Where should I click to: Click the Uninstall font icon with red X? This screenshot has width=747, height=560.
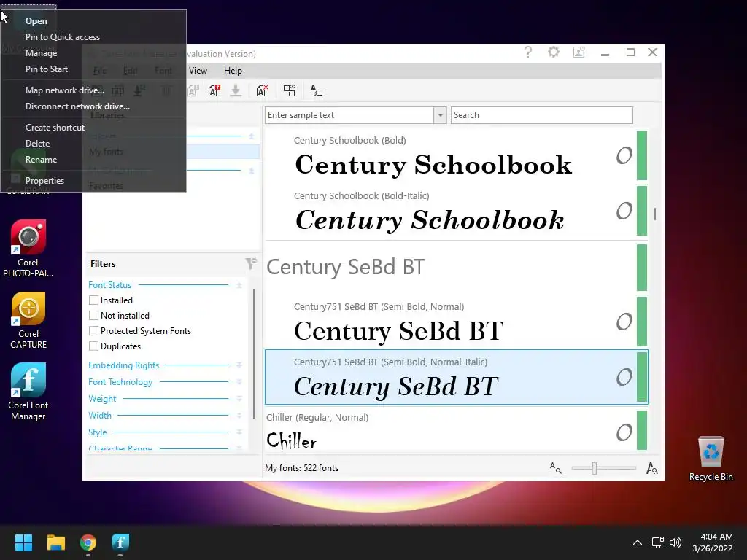262,90
